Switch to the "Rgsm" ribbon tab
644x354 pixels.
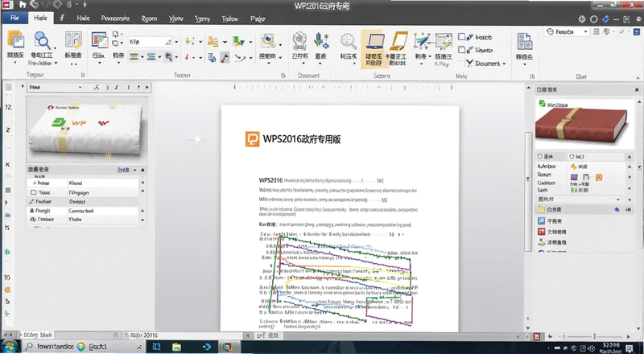pos(149,18)
